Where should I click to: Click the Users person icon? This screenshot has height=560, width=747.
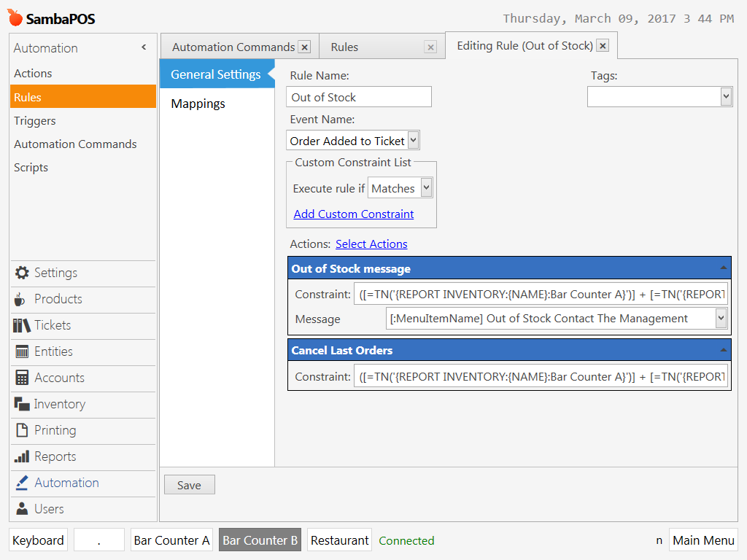coord(22,509)
